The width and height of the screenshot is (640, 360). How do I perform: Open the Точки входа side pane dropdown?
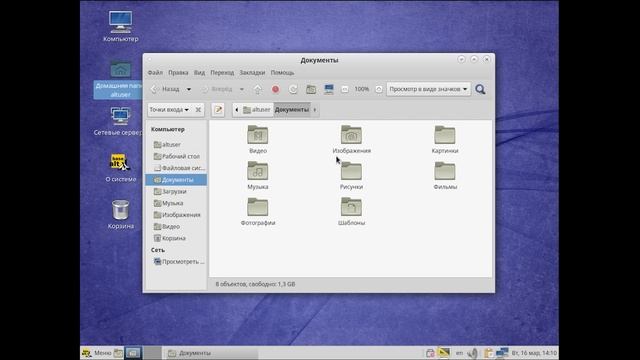point(169,109)
